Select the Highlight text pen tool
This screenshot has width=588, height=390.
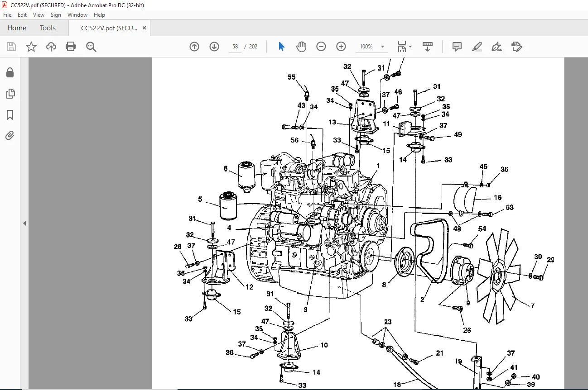477,47
